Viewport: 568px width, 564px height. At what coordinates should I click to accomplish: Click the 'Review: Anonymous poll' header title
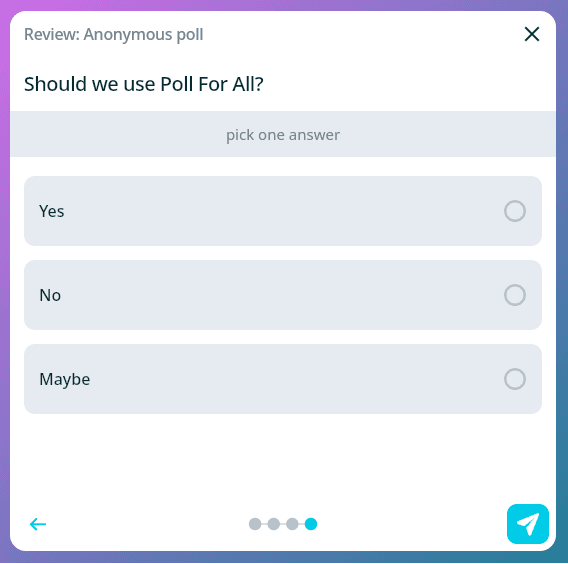[x=113, y=34]
